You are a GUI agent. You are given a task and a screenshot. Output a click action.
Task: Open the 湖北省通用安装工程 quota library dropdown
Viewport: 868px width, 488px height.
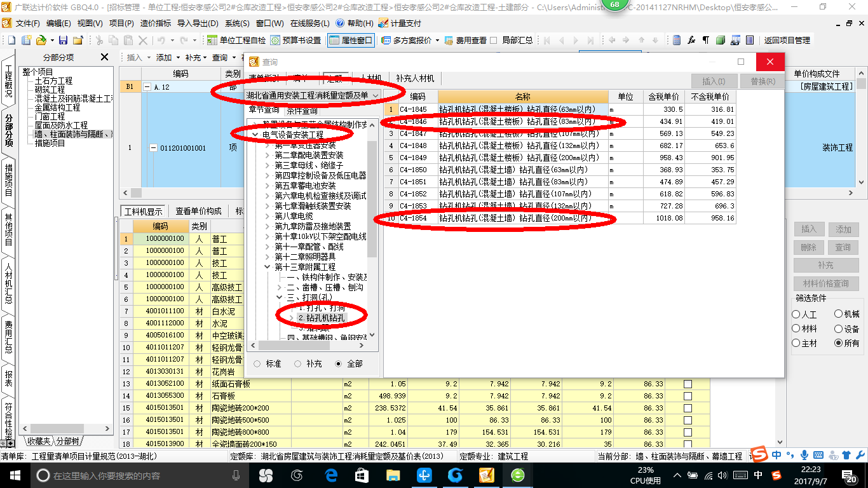click(x=376, y=95)
